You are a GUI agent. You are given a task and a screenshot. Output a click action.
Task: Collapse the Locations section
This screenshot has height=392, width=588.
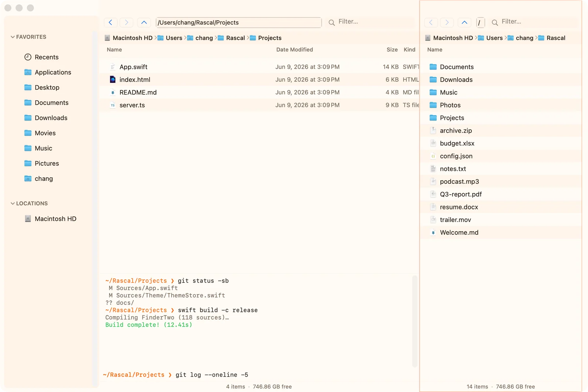coord(13,203)
